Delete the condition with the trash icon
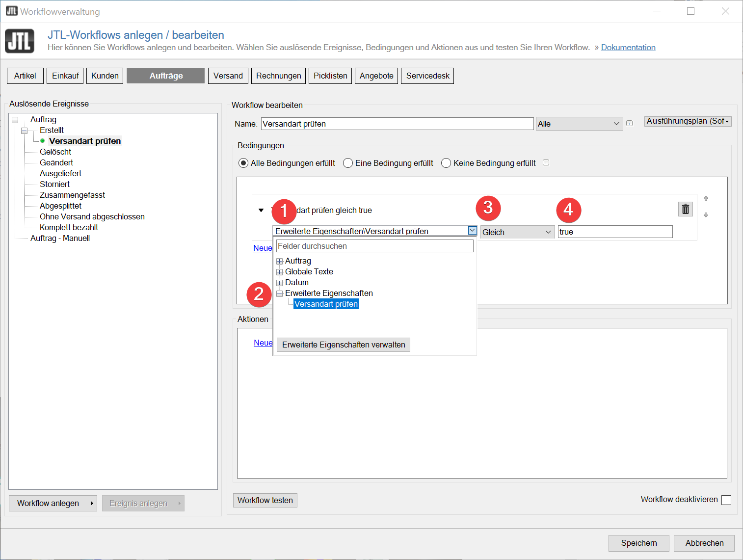 coord(685,209)
